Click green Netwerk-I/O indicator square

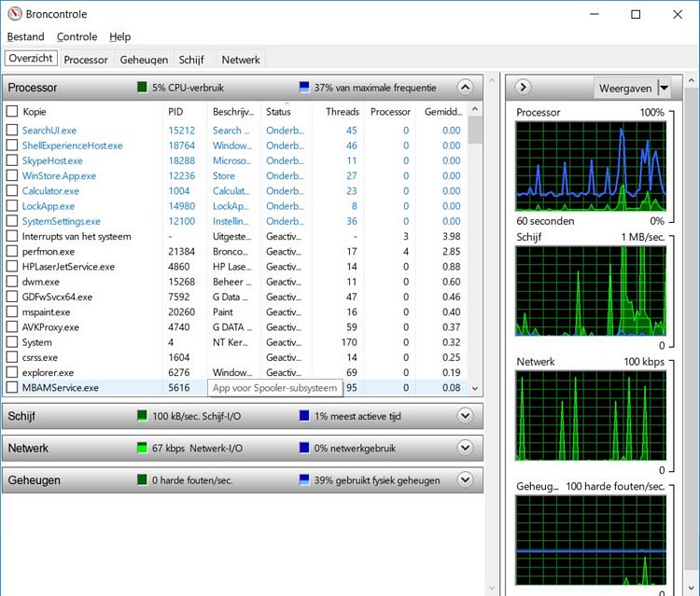tap(142, 448)
